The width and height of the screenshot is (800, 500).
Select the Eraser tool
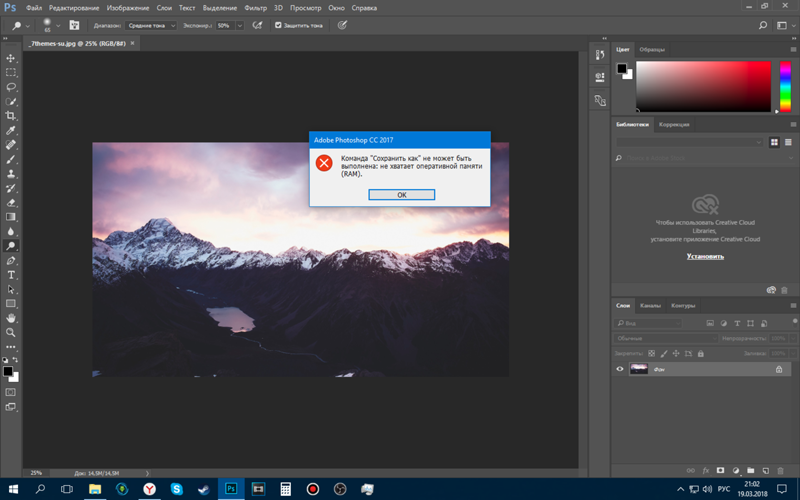(x=11, y=202)
